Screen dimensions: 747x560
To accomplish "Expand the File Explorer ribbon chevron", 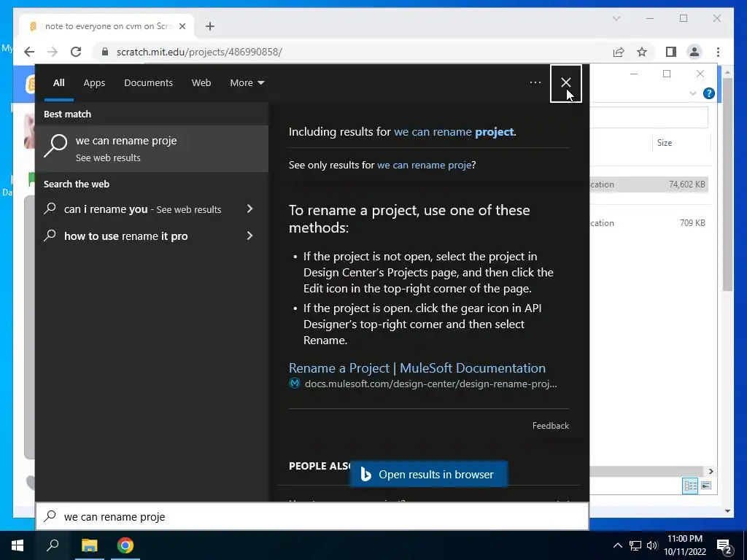I will pos(693,93).
